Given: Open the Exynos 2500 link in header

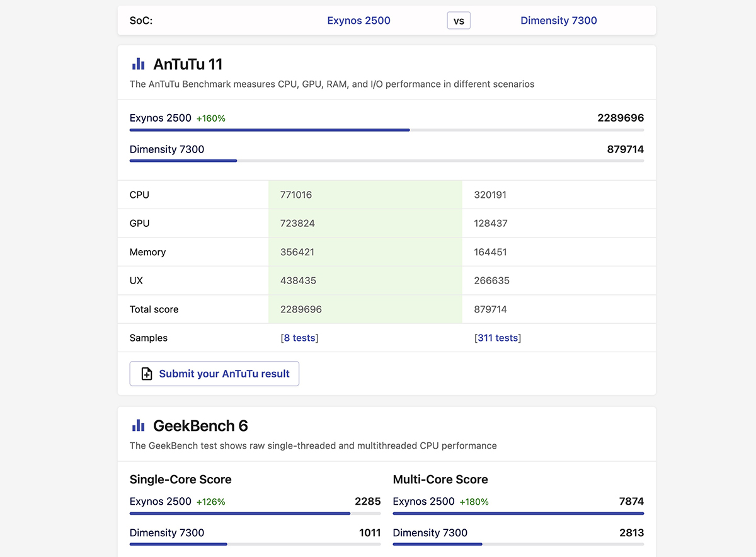Looking at the screenshot, I should pos(358,20).
